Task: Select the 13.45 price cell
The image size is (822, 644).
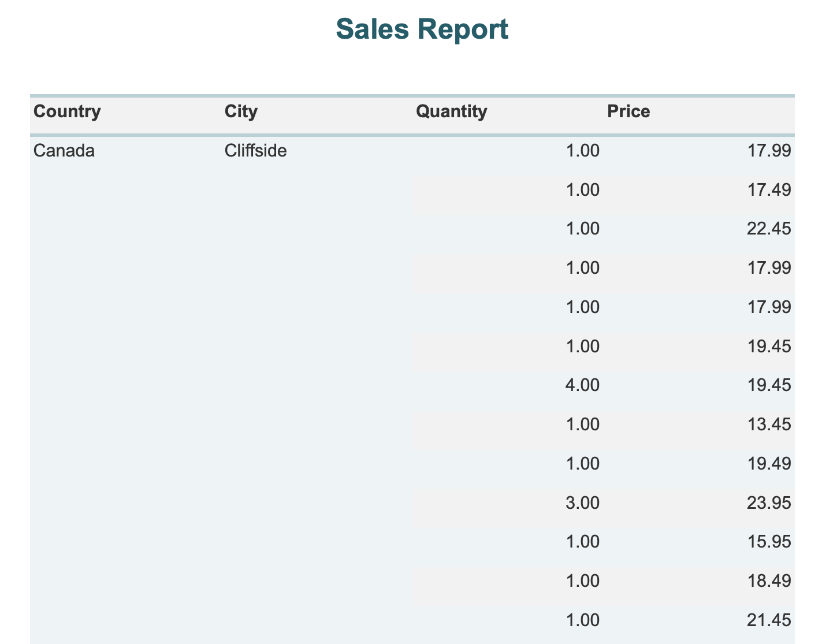Action: [x=769, y=425]
